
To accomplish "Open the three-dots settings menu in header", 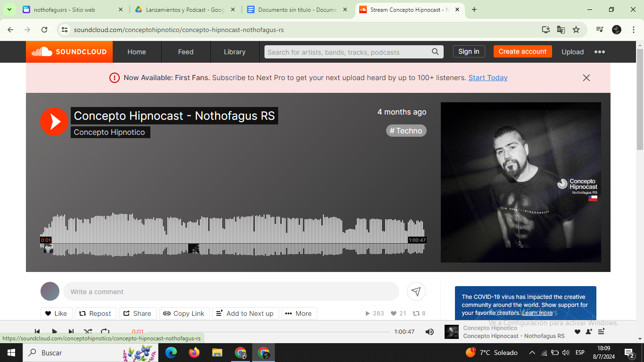I will point(599,52).
